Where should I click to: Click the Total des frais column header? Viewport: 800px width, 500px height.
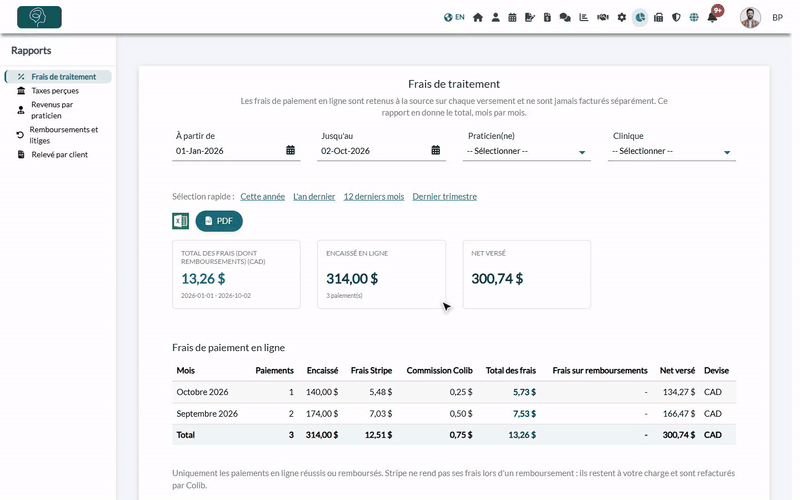[511, 370]
